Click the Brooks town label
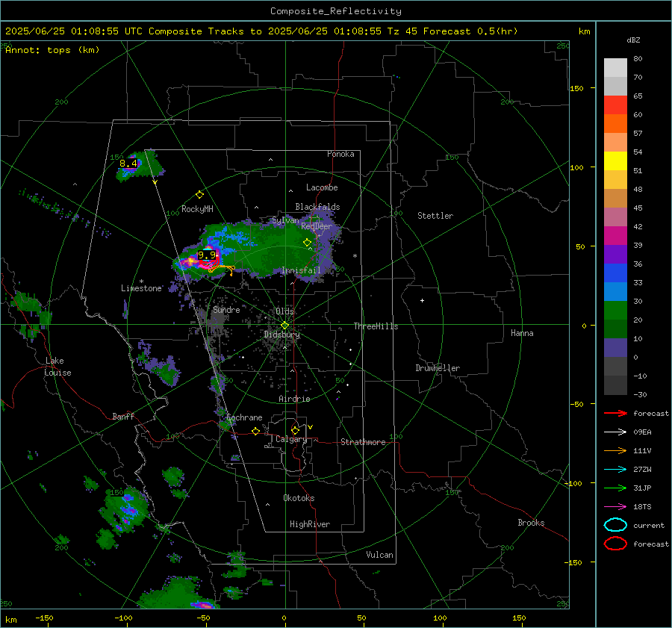Viewport: 672px width, 628px height. pyautogui.click(x=531, y=523)
